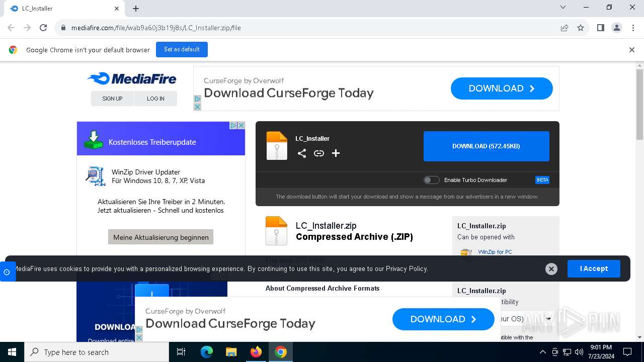
Task: Launch Microsoft Edge from taskbar
Action: point(207,352)
